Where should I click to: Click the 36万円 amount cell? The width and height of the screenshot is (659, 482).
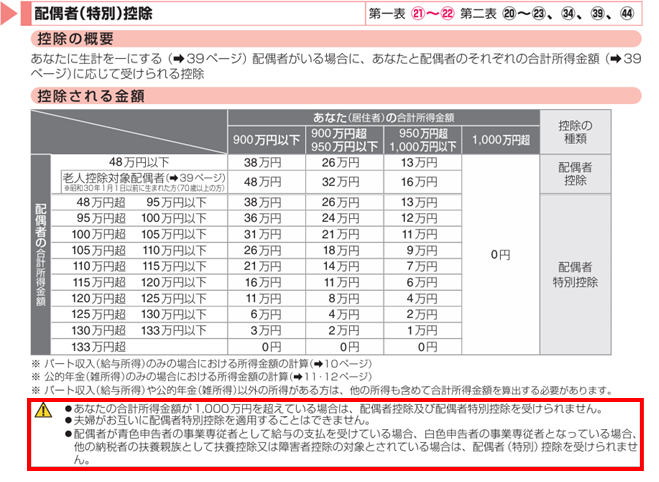click(266, 218)
